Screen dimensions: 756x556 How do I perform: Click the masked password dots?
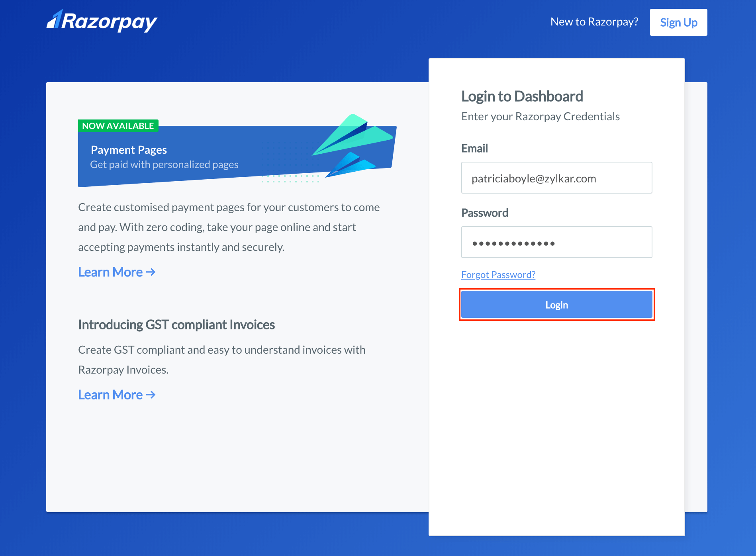coord(514,242)
